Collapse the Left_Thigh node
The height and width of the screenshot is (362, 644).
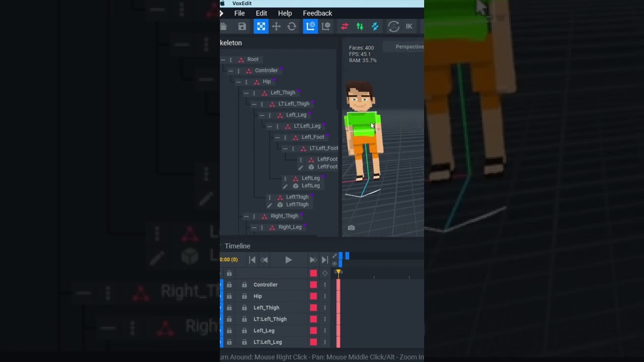(246, 93)
